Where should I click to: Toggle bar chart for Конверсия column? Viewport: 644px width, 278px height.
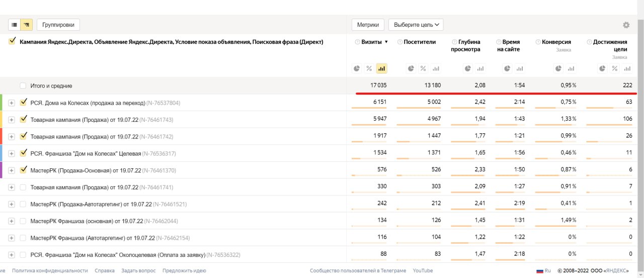pyautogui.click(x=571, y=68)
